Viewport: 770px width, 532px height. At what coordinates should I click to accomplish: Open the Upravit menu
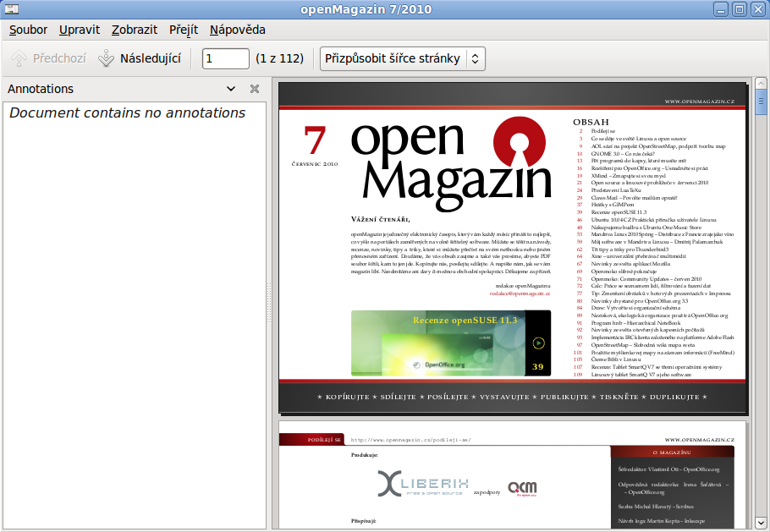(80, 30)
